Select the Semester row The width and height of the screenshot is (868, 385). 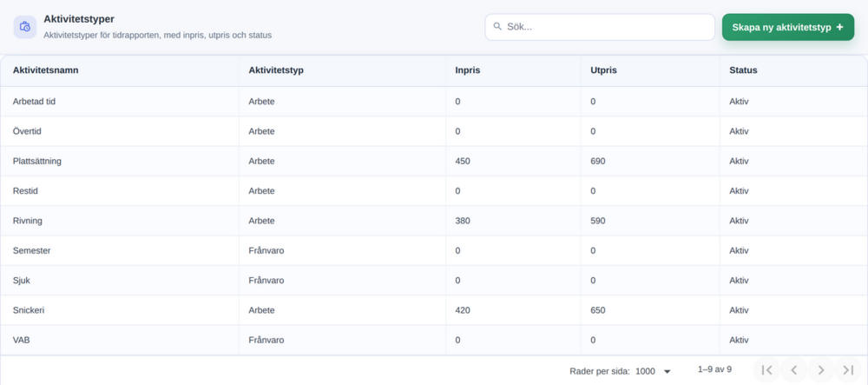pyautogui.click(x=433, y=250)
